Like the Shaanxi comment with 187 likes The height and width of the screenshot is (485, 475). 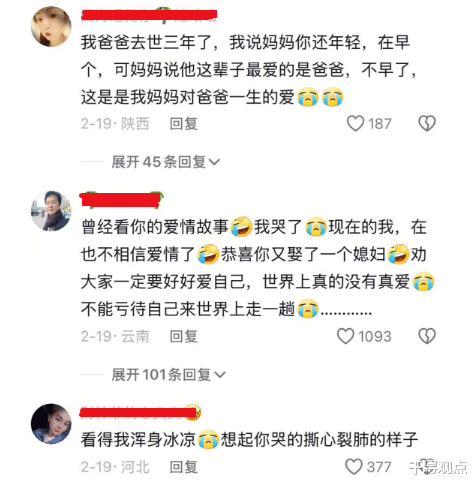click(x=355, y=124)
